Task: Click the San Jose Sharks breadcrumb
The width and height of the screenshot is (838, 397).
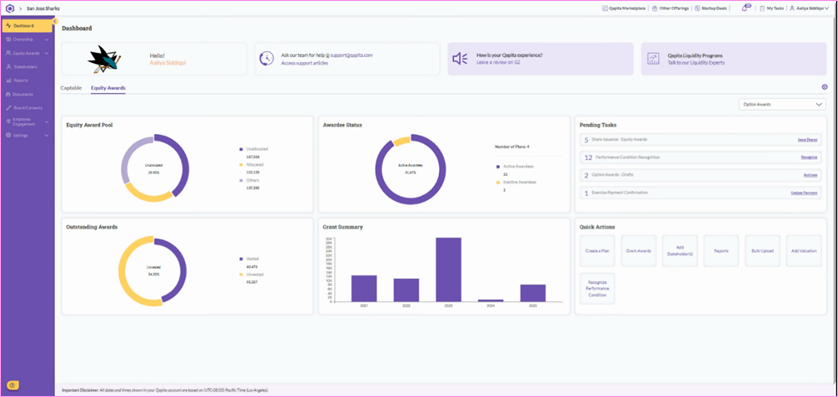Action: point(43,9)
